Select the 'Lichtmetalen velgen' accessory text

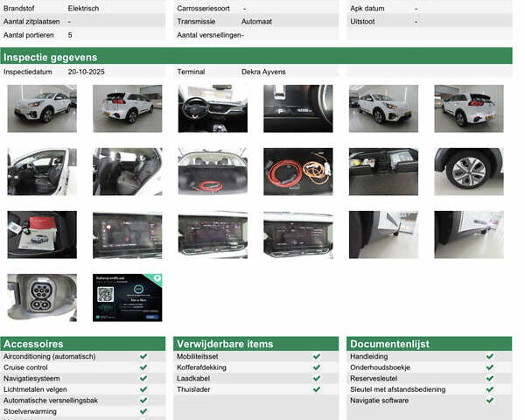point(35,389)
